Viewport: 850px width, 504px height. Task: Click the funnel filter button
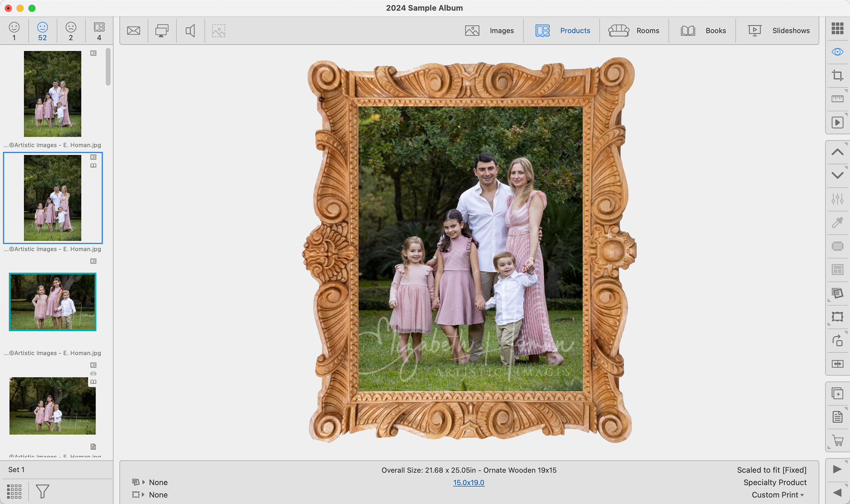click(x=42, y=491)
